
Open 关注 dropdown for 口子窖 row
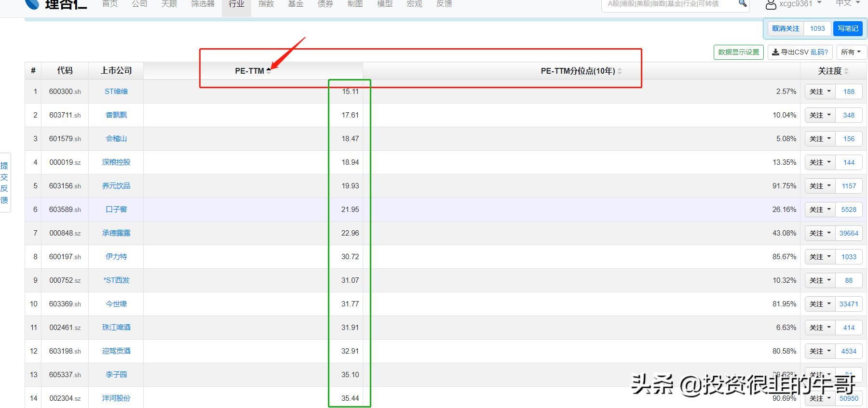820,210
